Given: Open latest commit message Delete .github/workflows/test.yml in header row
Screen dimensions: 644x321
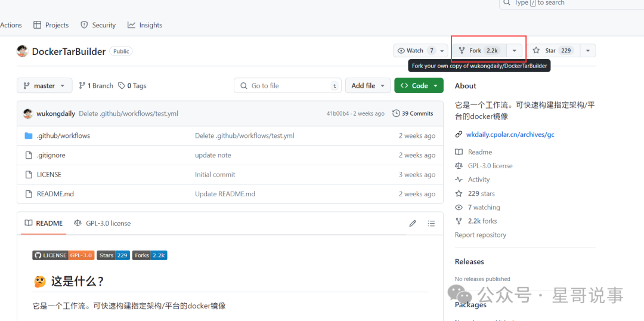Looking at the screenshot, I should point(129,113).
